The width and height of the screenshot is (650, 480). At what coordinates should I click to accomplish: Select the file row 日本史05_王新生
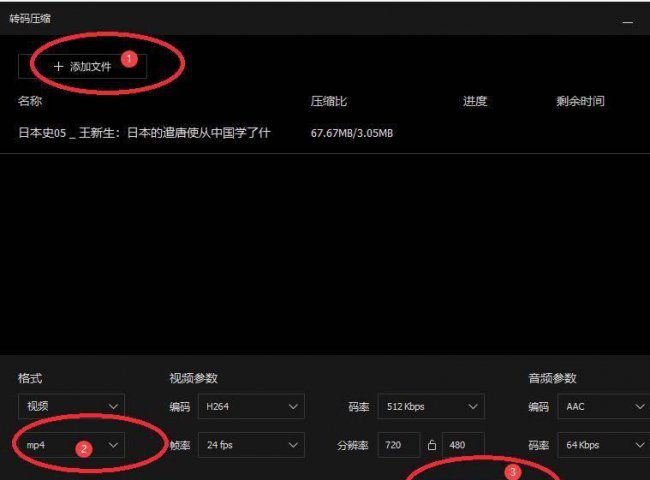coord(325,133)
